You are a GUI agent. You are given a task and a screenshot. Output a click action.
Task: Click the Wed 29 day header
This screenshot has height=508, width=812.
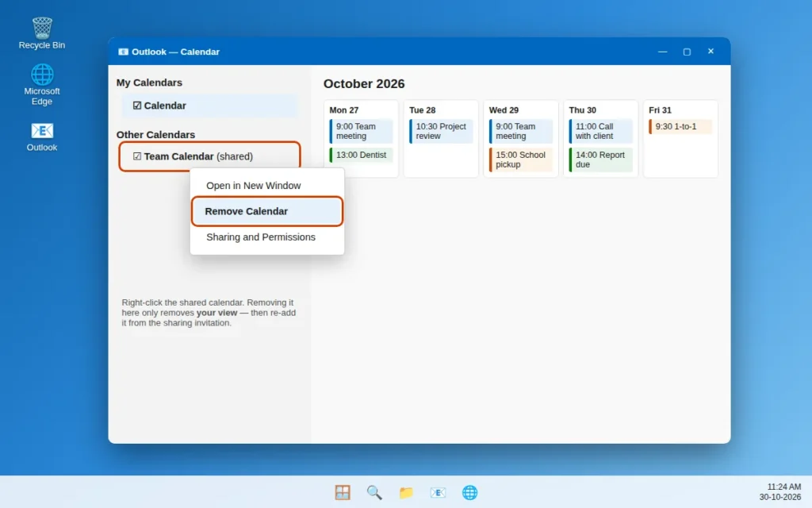pyautogui.click(x=504, y=110)
